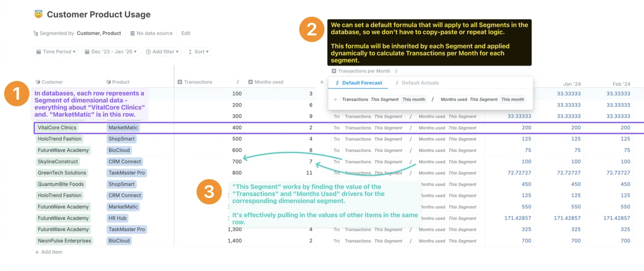644x271 pixels.
Task: Click the plus icon to add column
Action: pyautogui.click(x=322, y=82)
